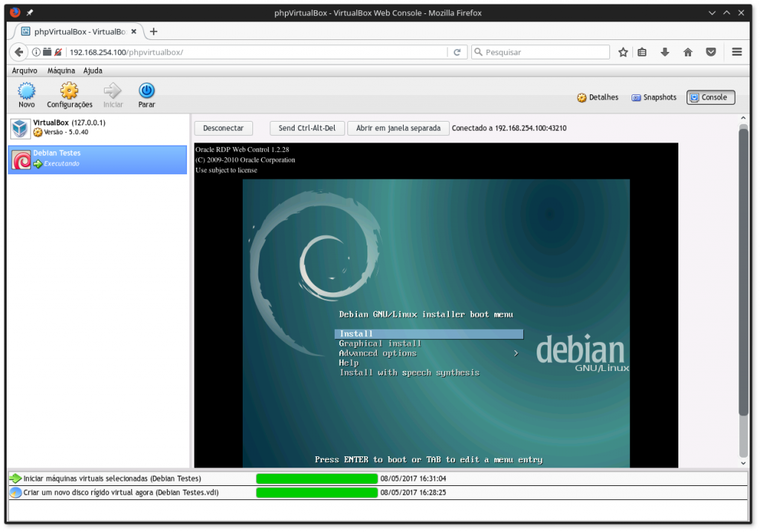The height and width of the screenshot is (532, 760).
Task: Open the Máquina menu
Action: 61,70
